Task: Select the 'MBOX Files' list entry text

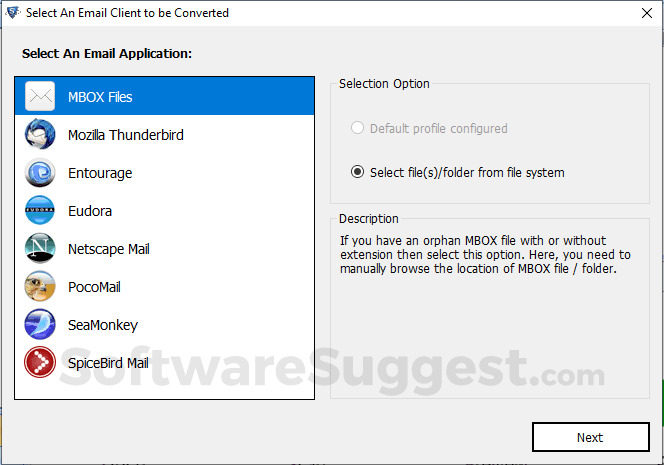Action: [x=100, y=97]
